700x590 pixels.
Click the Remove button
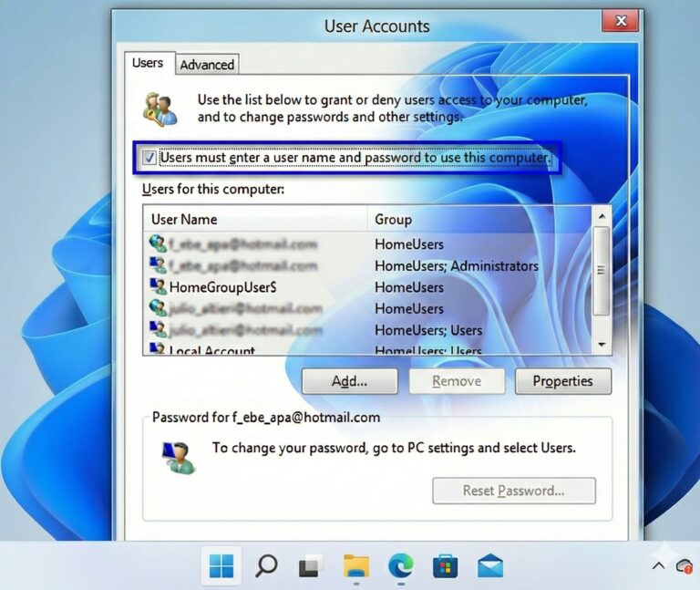point(457,381)
